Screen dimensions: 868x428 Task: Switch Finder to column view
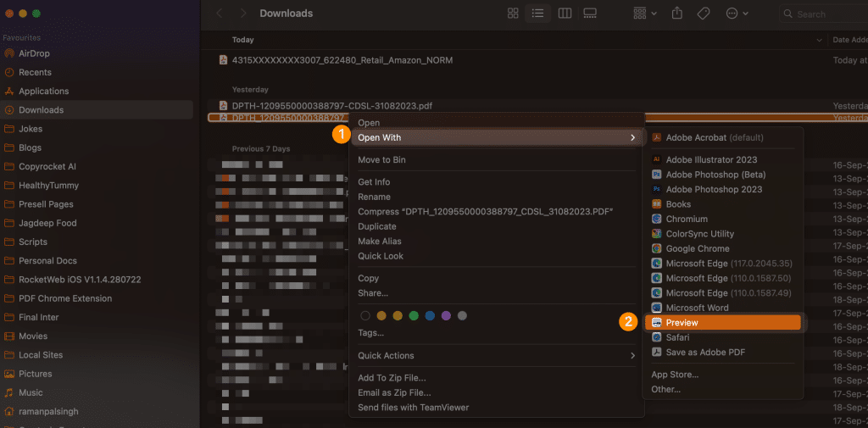(565, 14)
